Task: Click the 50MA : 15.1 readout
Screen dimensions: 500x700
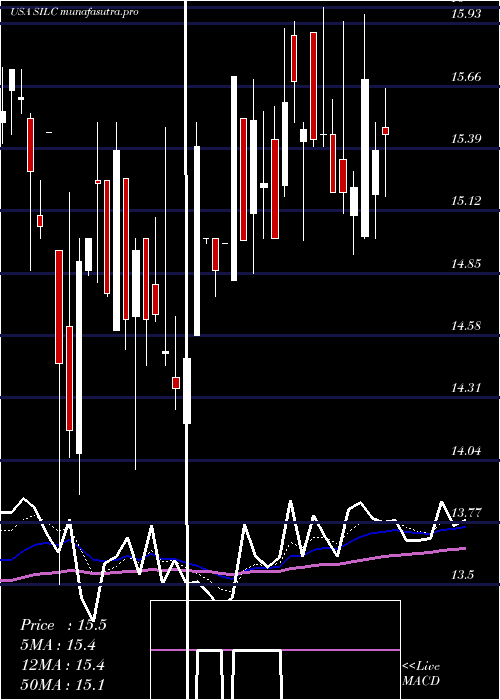Action: tap(62, 684)
